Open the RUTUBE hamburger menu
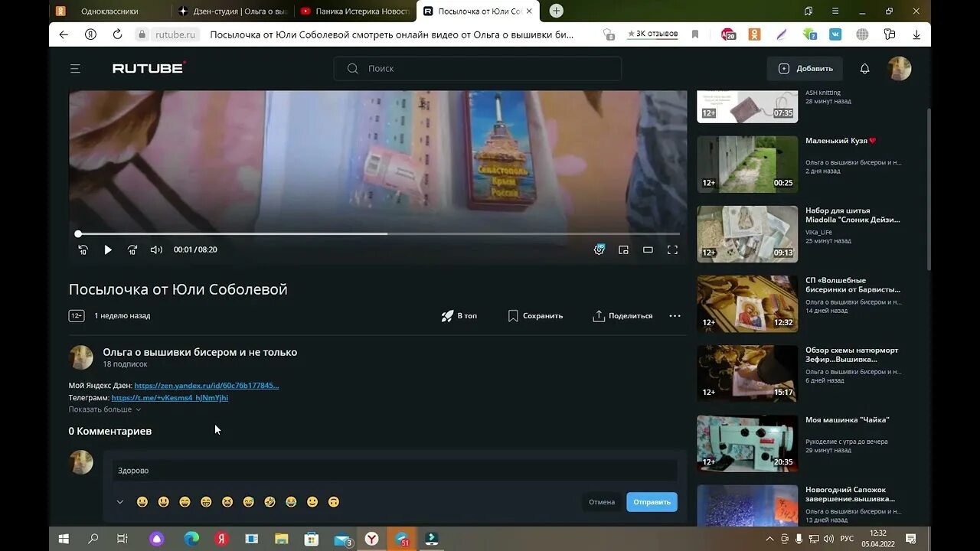This screenshot has width=980, height=551. [x=75, y=68]
